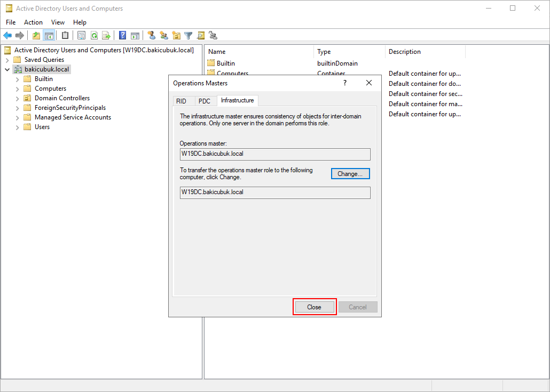This screenshot has width=550, height=392.
Task: Expand the Users tree node
Action: [x=18, y=127]
